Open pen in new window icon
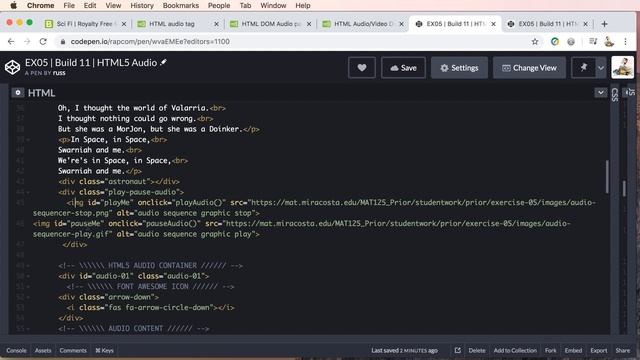 click(458, 350)
